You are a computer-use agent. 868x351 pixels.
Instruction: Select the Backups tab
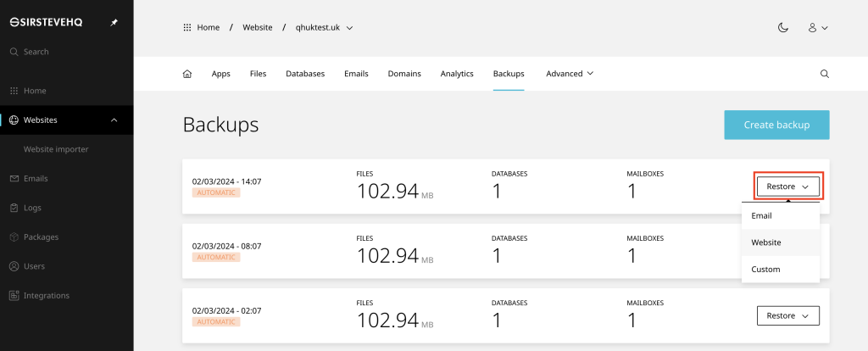click(x=509, y=74)
